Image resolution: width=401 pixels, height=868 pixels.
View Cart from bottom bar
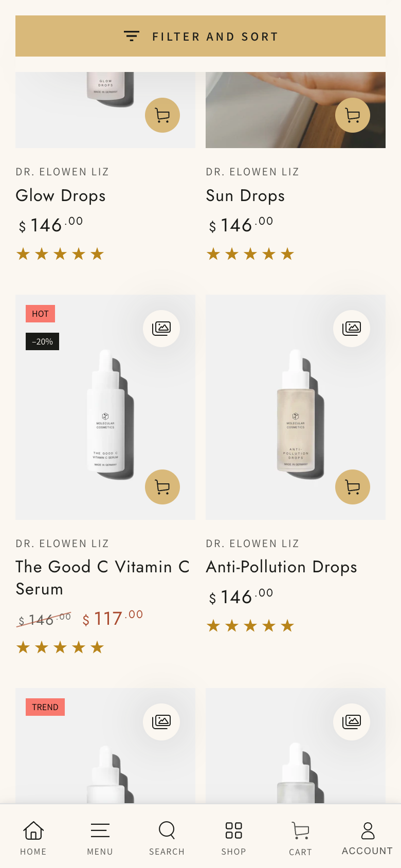pyautogui.click(x=301, y=838)
